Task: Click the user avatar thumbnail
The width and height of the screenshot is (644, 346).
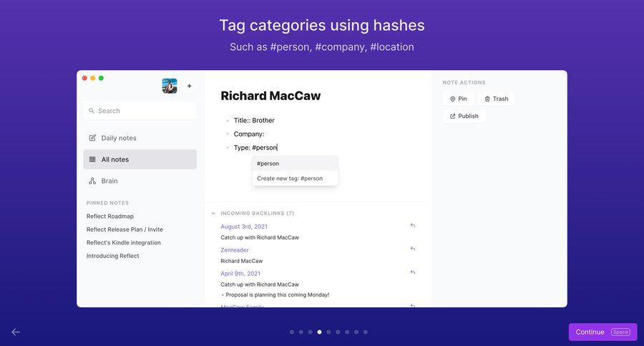Action: coord(170,86)
